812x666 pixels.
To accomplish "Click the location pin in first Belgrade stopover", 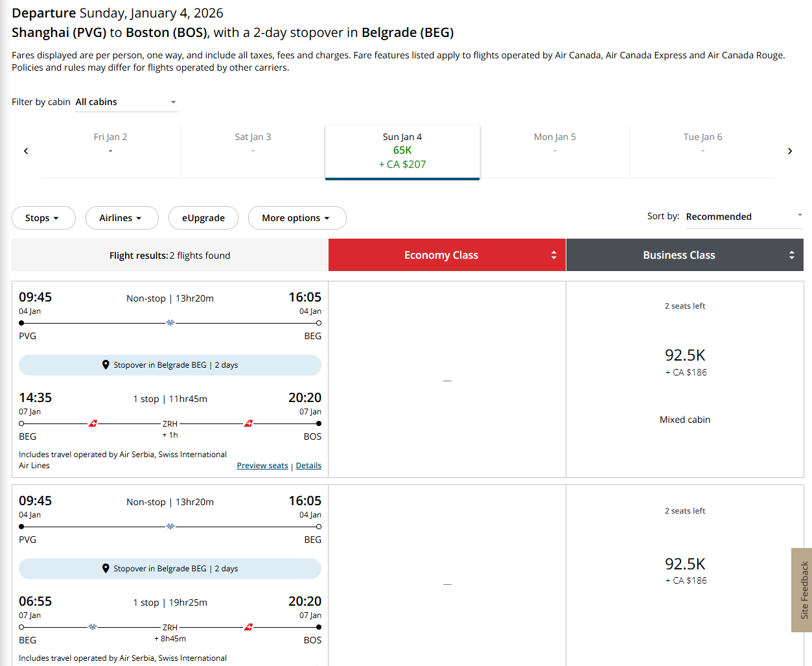I will pyautogui.click(x=106, y=365).
